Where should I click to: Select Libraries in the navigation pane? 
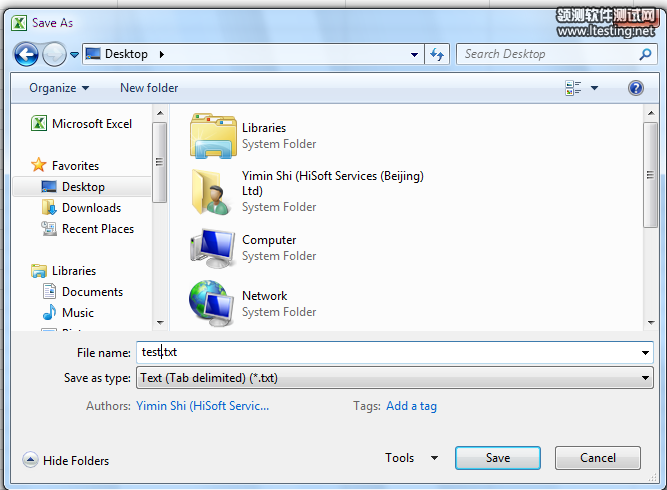point(74,271)
